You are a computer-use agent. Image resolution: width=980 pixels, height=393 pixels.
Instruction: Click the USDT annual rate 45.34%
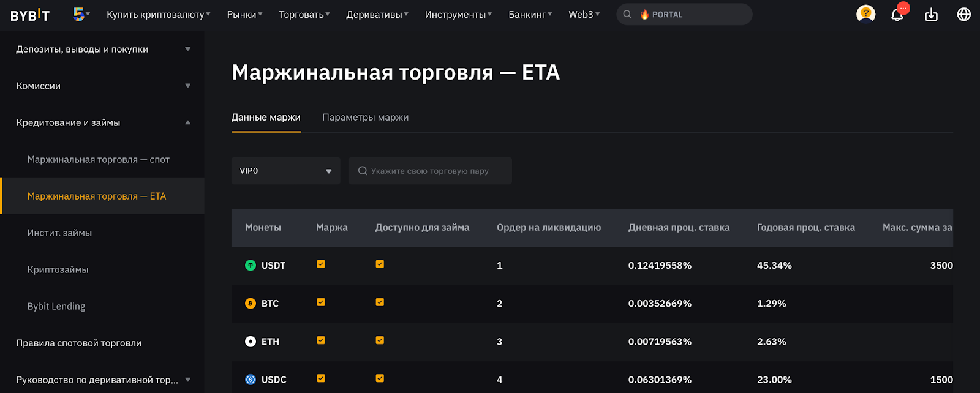pos(774,265)
